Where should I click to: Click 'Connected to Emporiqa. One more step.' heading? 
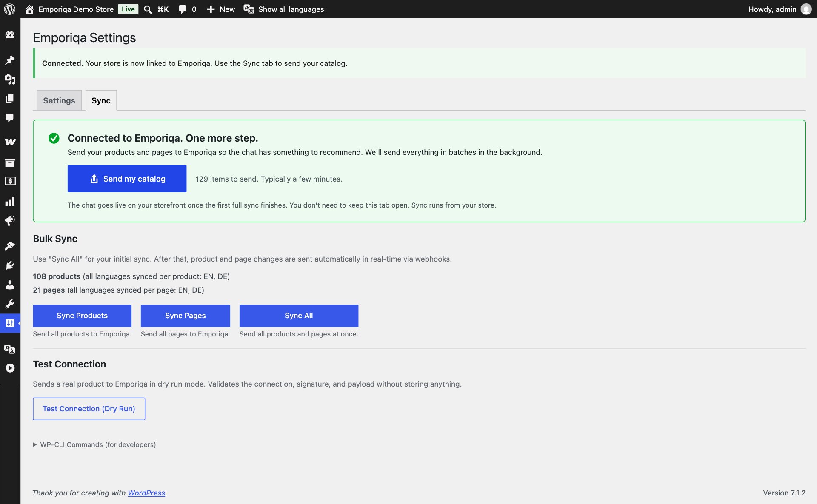pyautogui.click(x=163, y=138)
